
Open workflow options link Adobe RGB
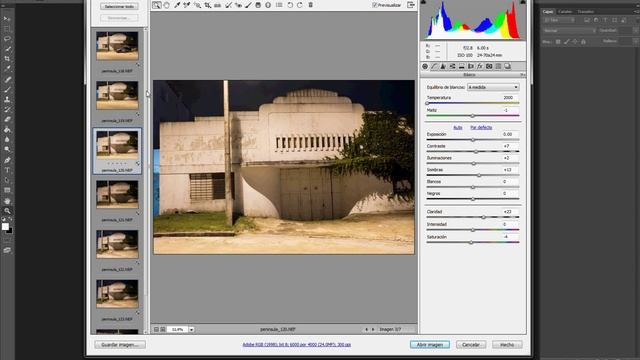pyautogui.click(x=297, y=344)
